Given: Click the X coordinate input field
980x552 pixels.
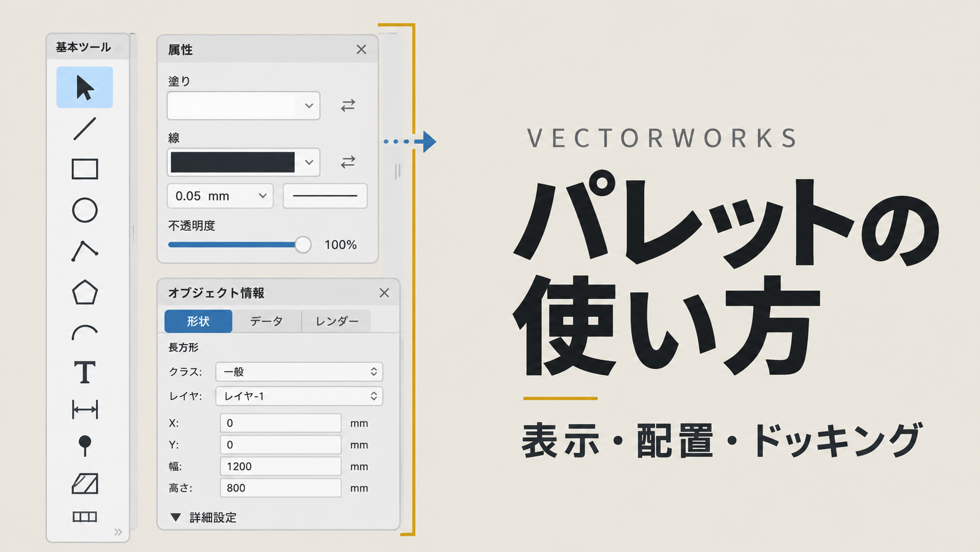Looking at the screenshot, I should tap(280, 423).
